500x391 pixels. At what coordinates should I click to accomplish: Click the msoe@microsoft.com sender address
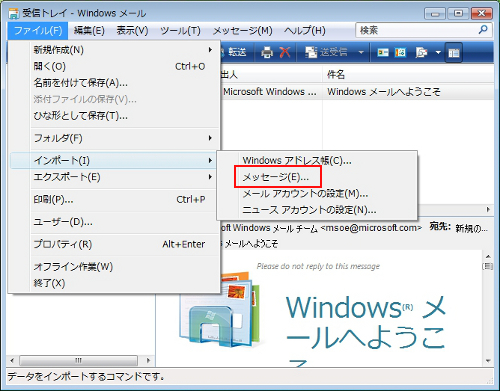(371, 228)
